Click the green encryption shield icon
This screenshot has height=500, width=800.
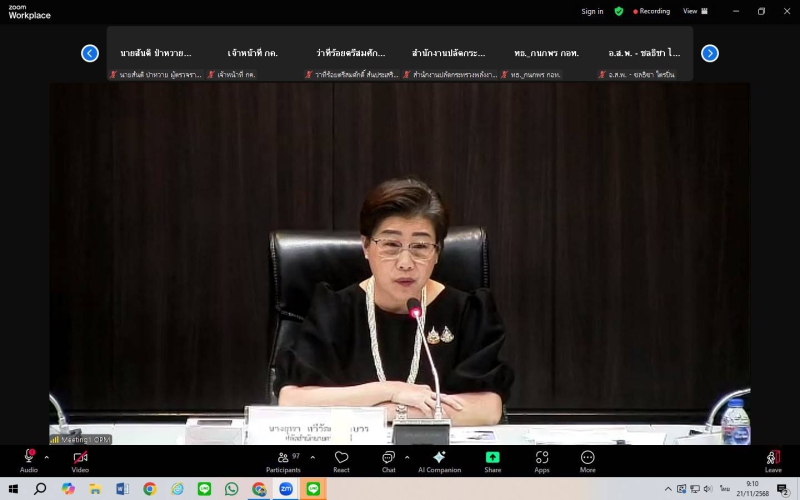coord(619,11)
